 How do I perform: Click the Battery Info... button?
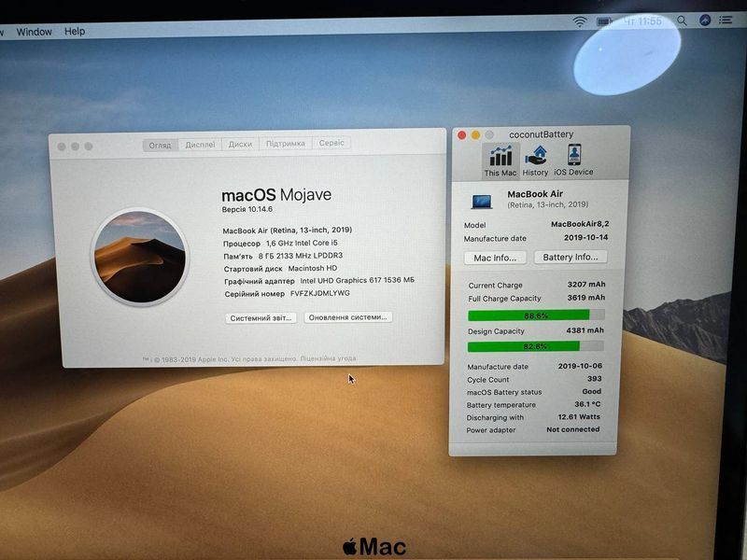571,258
